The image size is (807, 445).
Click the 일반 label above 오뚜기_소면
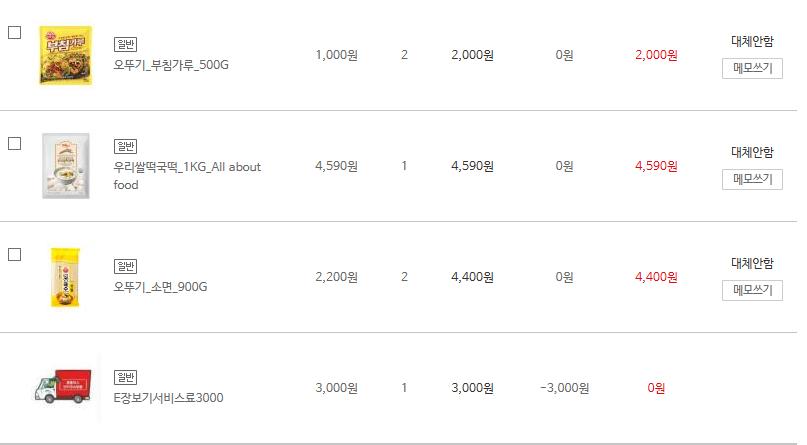point(126,266)
